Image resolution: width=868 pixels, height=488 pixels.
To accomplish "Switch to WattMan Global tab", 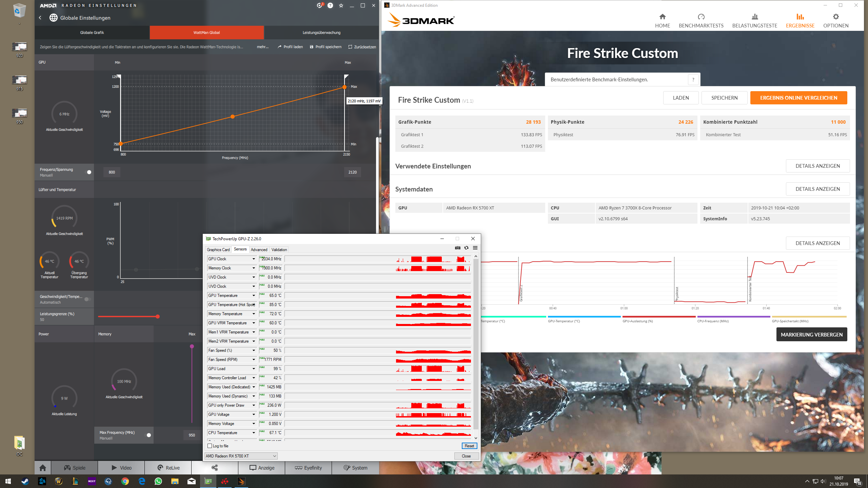I will coord(206,33).
